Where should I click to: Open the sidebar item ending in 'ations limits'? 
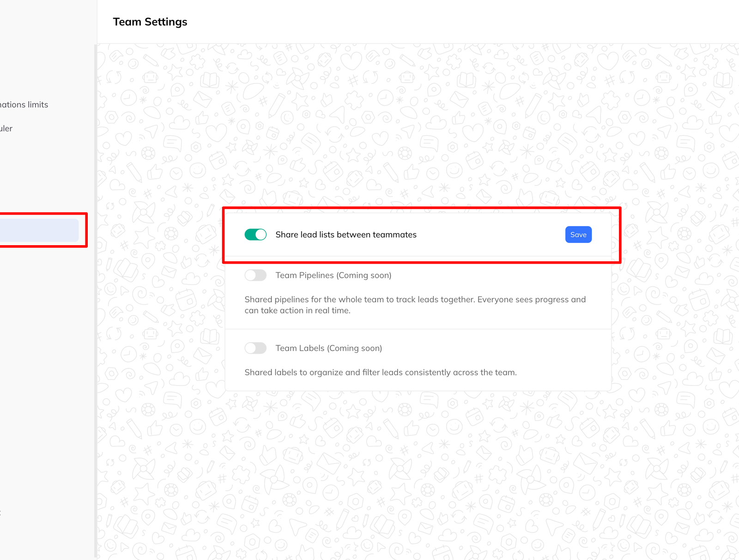pyautogui.click(x=24, y=105)
